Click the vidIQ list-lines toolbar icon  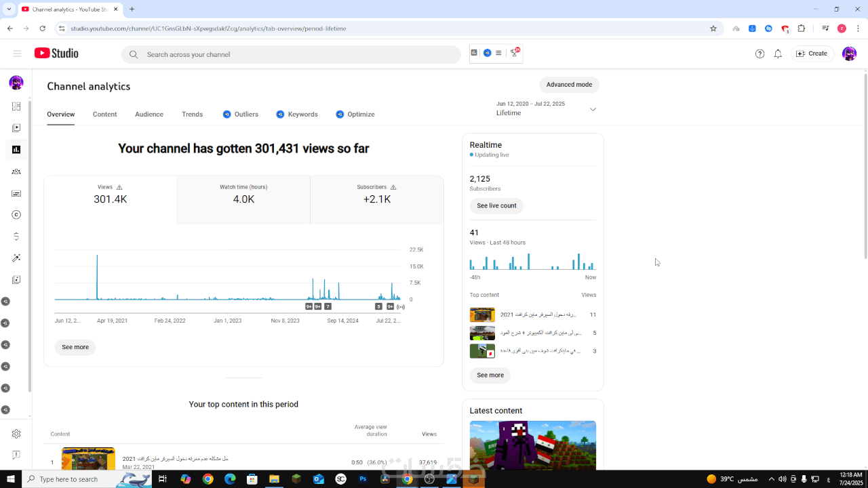pos(498,53)
